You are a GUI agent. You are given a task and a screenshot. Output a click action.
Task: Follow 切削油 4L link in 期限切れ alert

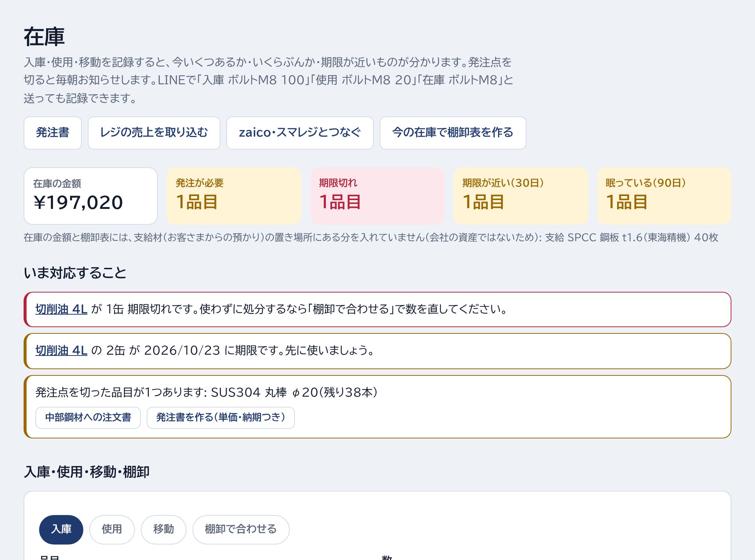click(61, 309)
